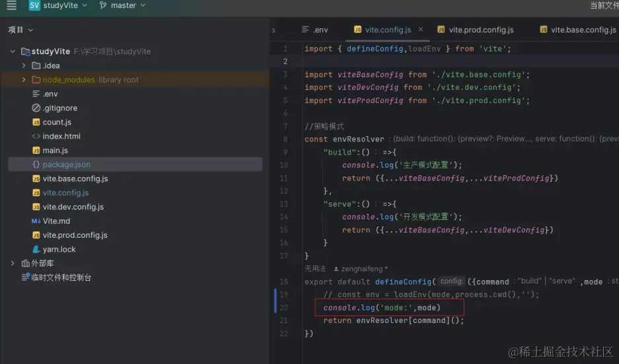Viewport: 619px width, 364px height.
Task: Click the './vite.base.config' import path
Action: (480, 75)
